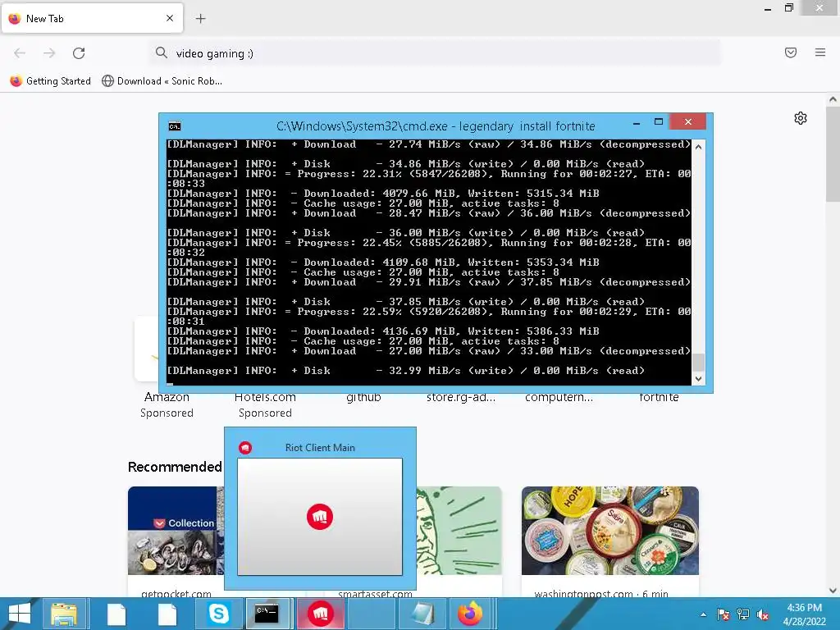Reload the page with the refresh icon
Image resolution: width=840 pixels, height=630 pixels.
point(79,52)
